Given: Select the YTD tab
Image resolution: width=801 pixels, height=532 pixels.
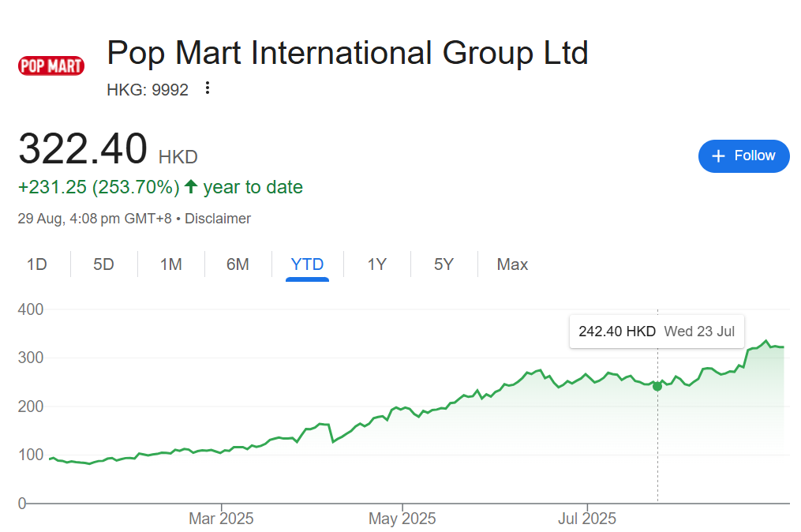Looking at the screenshot, I should tap(307, 264).
